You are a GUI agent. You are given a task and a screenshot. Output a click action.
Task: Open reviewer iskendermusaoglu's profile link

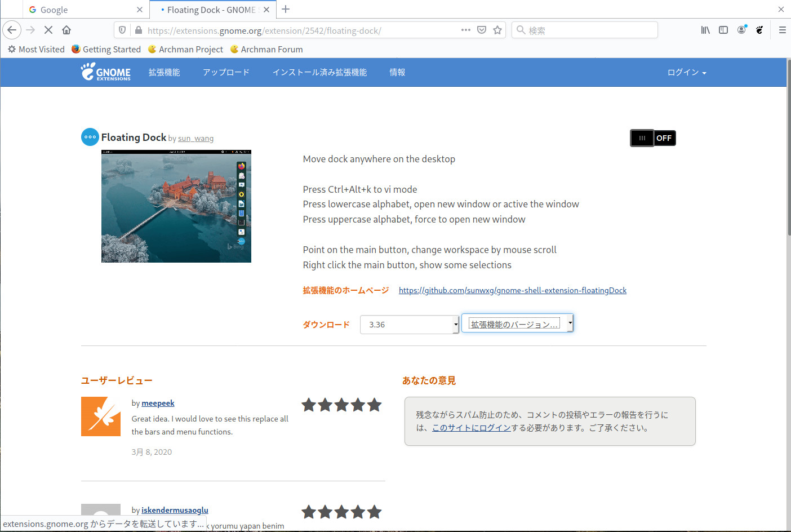point(175,510)
